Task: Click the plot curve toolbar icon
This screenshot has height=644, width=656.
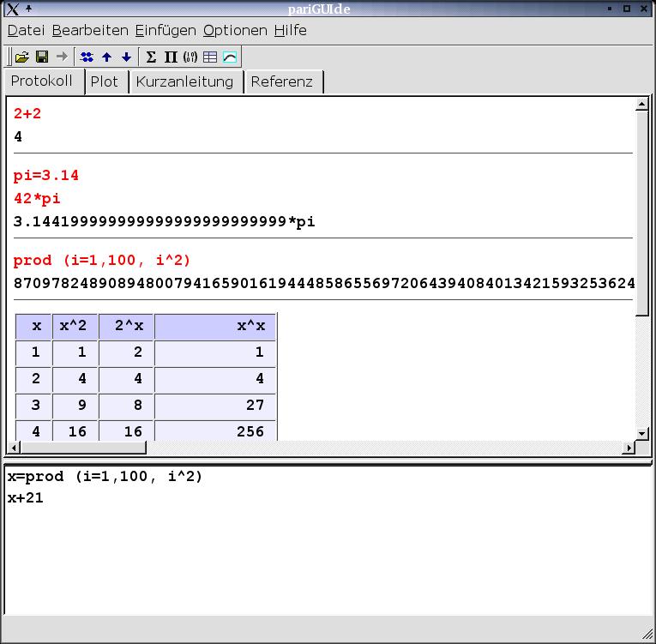Action: [x=230, y=57]
